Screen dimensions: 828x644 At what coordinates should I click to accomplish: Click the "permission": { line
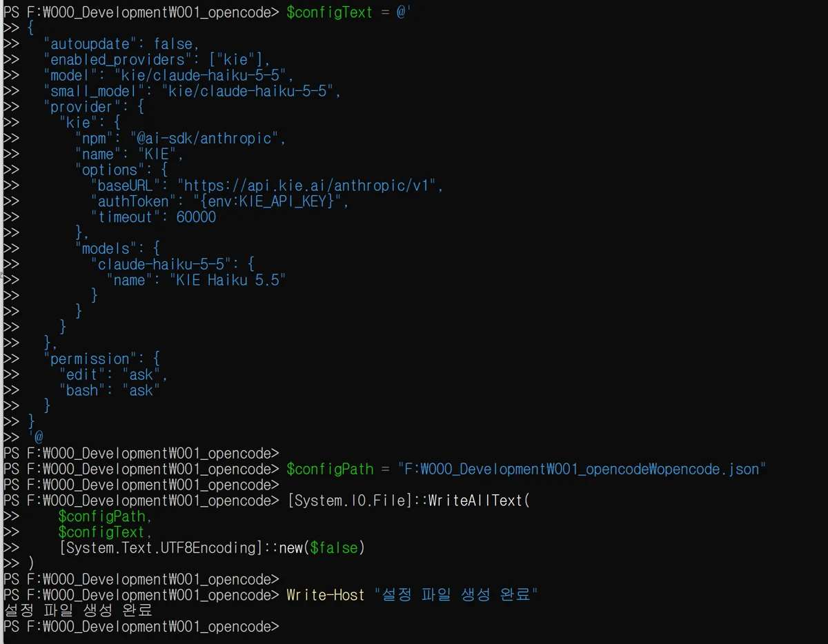click(102, 359)
